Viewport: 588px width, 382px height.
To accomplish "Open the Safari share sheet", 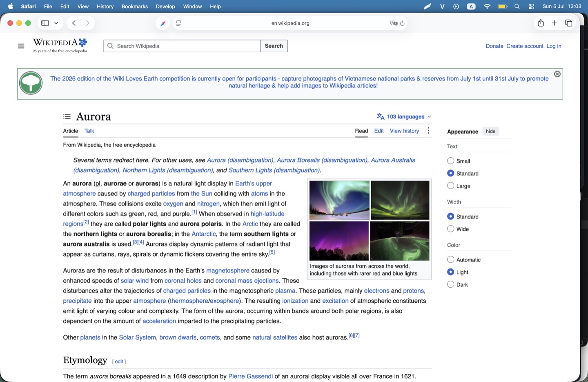I will click(x=541, y=23).
